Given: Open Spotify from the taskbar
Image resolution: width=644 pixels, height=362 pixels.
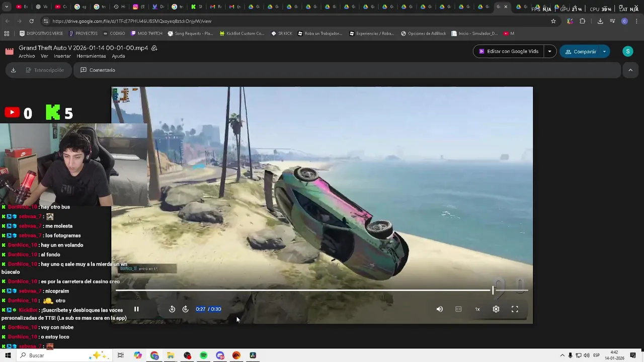Looking at the screenshot, I should click(x=203, y=355).
